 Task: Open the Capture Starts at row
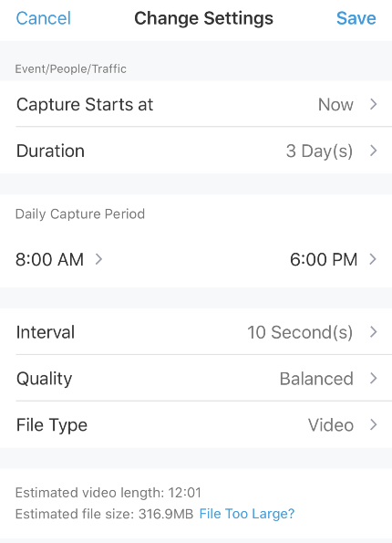pyautogui.click(x=196, y=104)
